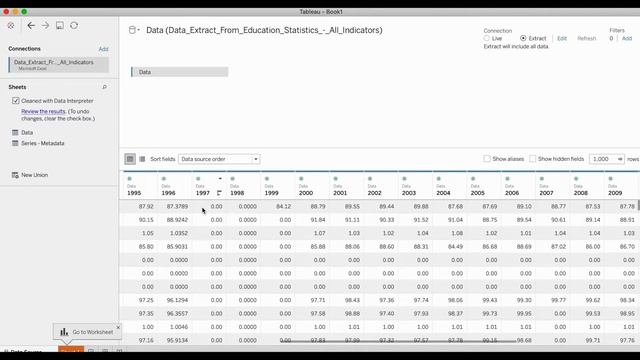
Task: Click the data type icon above 2009
Action: point(610,179)
